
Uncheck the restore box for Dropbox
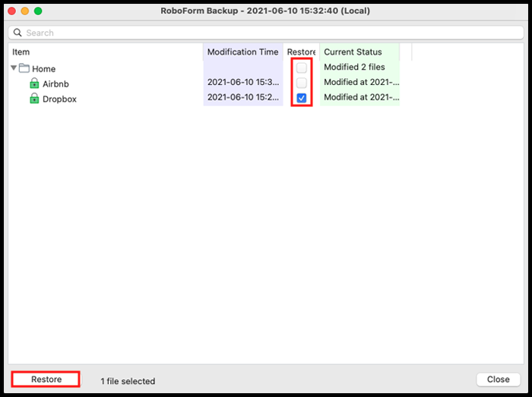pos(301,98)
